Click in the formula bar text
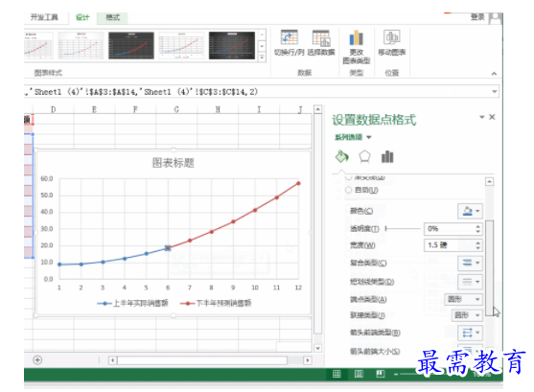The height and width of the screenshot is (392, 534). (x=141, y=92)
